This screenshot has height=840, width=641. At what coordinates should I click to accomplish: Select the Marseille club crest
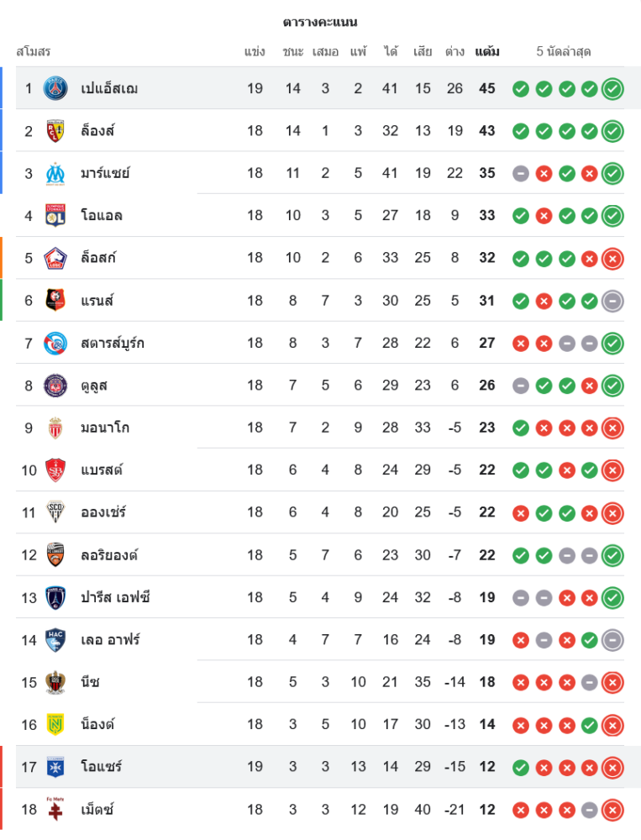coord(55,173)
